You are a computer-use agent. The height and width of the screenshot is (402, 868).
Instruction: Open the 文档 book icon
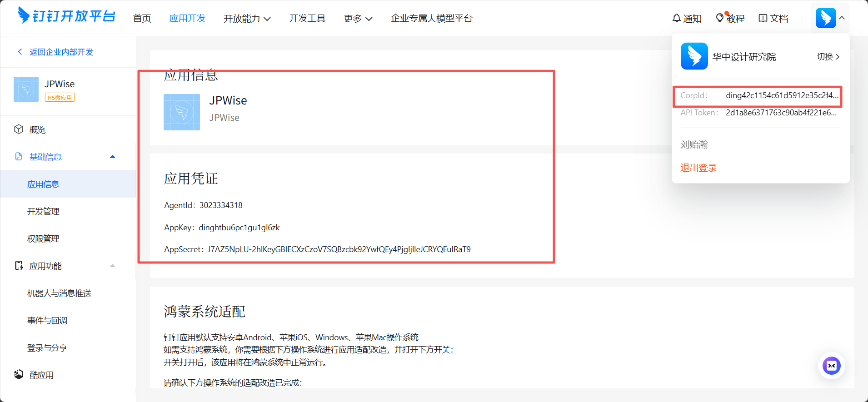(x=763, y=18)
